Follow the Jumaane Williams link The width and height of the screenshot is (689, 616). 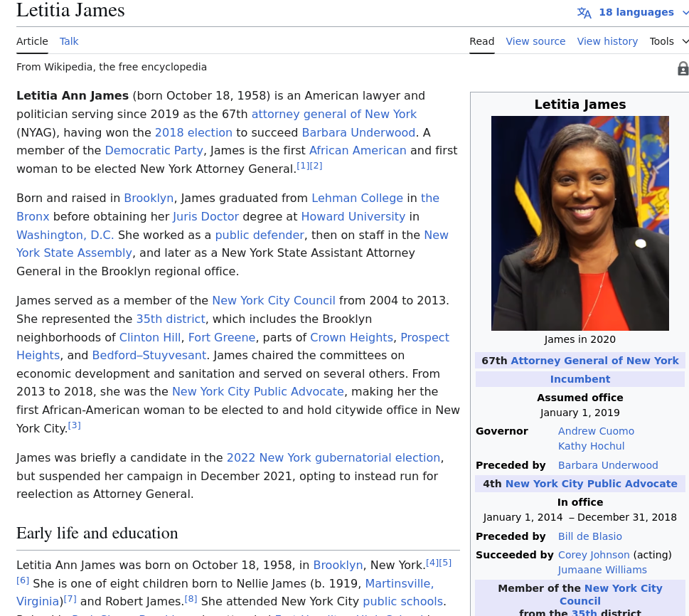(602, 570)
